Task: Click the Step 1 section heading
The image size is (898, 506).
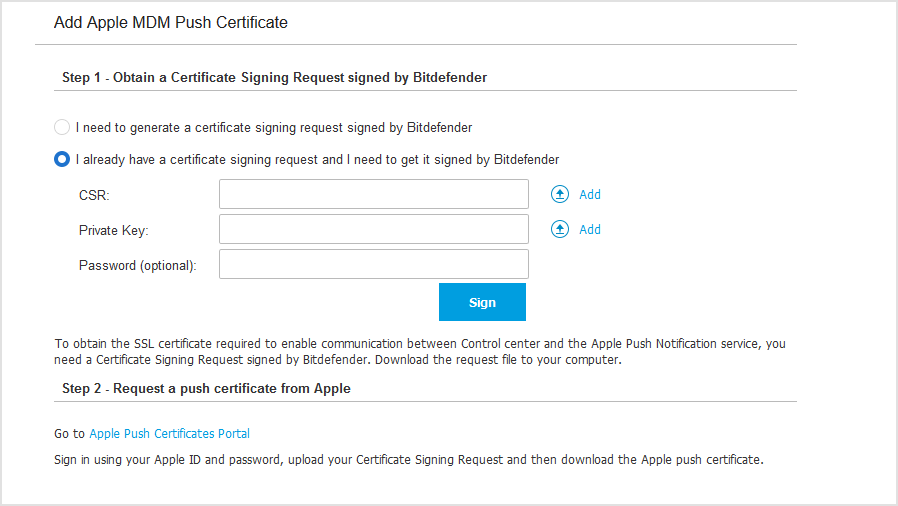Action: click(274, 77)
